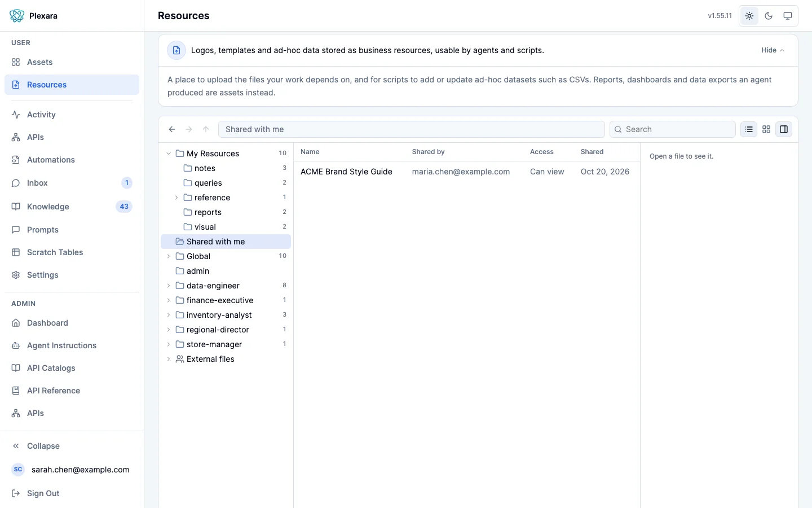Switch to light theme sun icon
This screenshot has height=508, width=812.
749,16
